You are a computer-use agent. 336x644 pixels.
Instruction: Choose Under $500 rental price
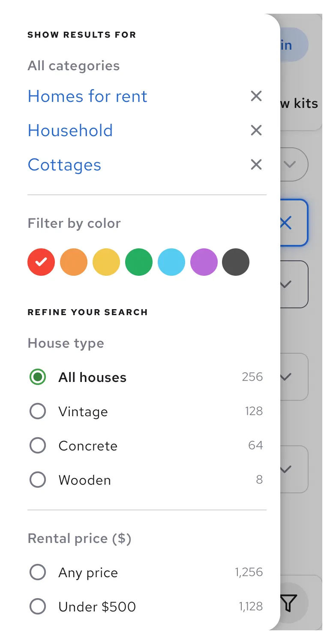click(x=38, y=607)
